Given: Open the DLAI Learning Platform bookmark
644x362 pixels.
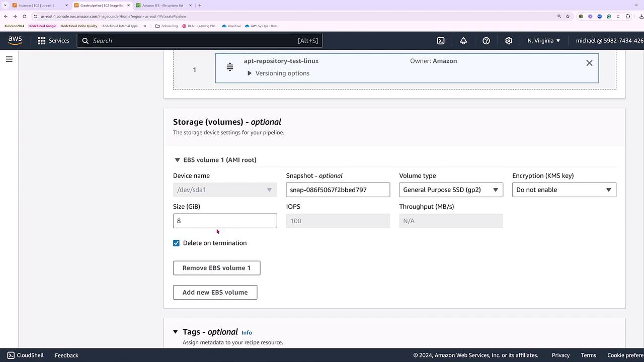Looking at the screenshot, I should coord(200,26).
